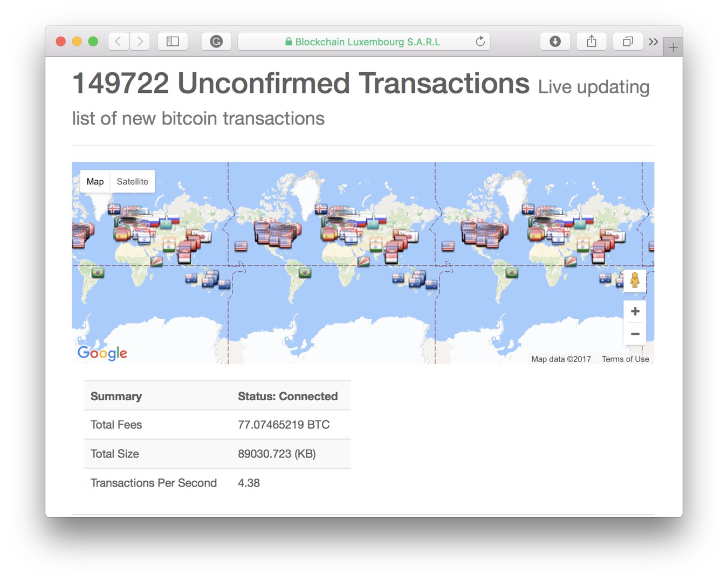
Task: Select the Total Fees label
Action: (x=116, y=425)
